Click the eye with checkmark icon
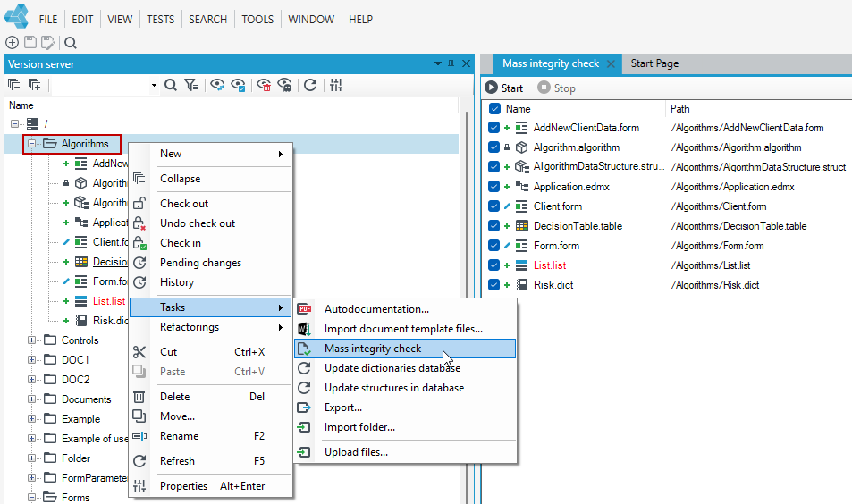 click(x=238, y=85)
